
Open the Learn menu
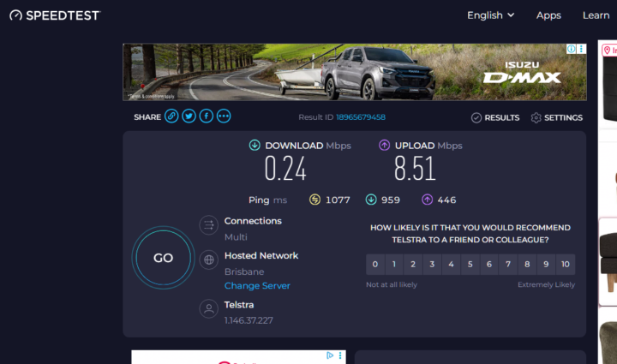(x=596, y=15)
